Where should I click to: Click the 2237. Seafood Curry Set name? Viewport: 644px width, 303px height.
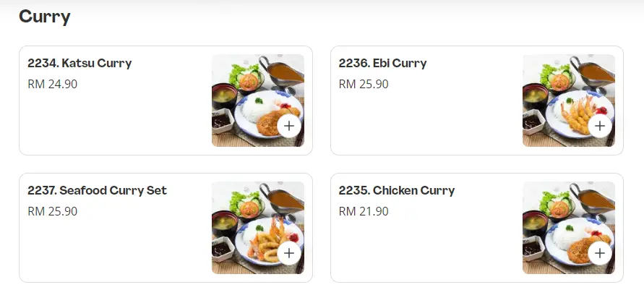click(x=97, y=191)
